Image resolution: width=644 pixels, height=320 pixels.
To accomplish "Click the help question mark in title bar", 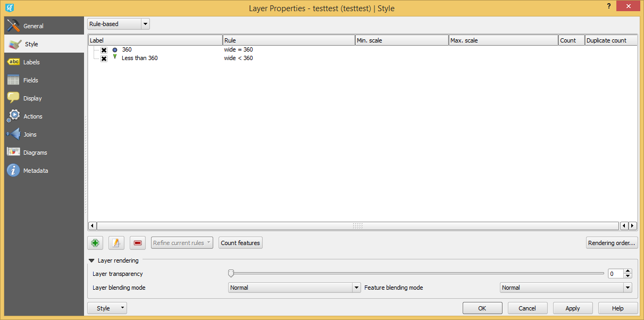I will tap(608, 6).
